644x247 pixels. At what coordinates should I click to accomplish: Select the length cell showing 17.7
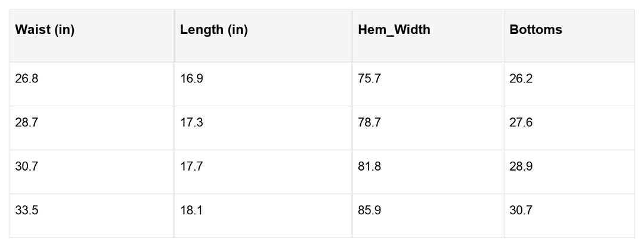coord(191,167)
